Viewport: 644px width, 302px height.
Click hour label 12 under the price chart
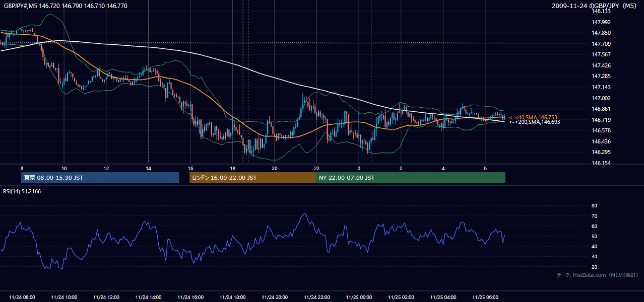[x=106, y=168]
